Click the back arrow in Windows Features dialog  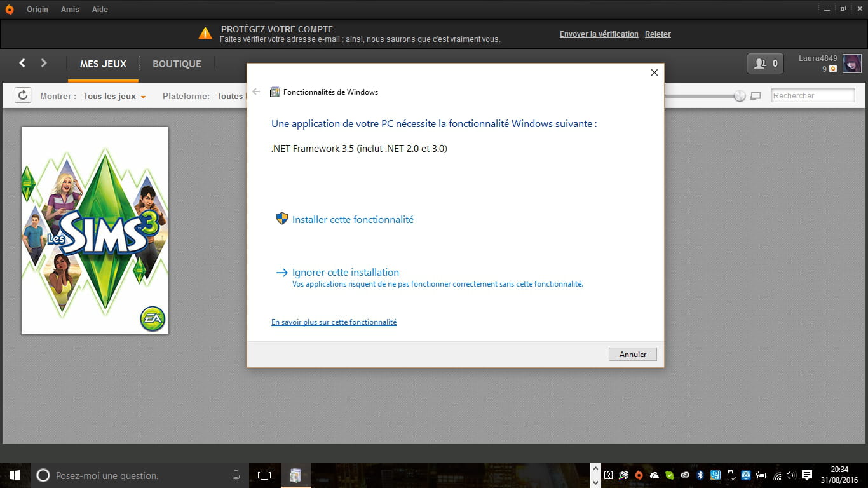point(256,91)
